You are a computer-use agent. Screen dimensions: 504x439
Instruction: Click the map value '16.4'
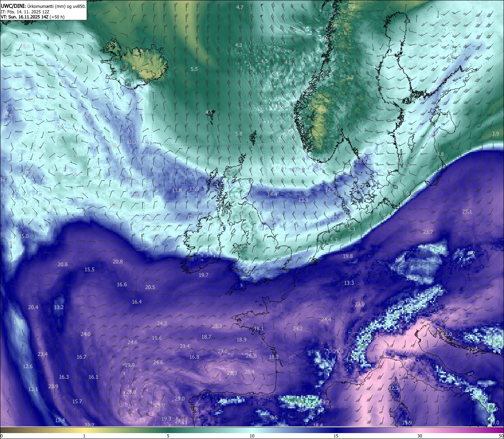click(x=137, y=302)
